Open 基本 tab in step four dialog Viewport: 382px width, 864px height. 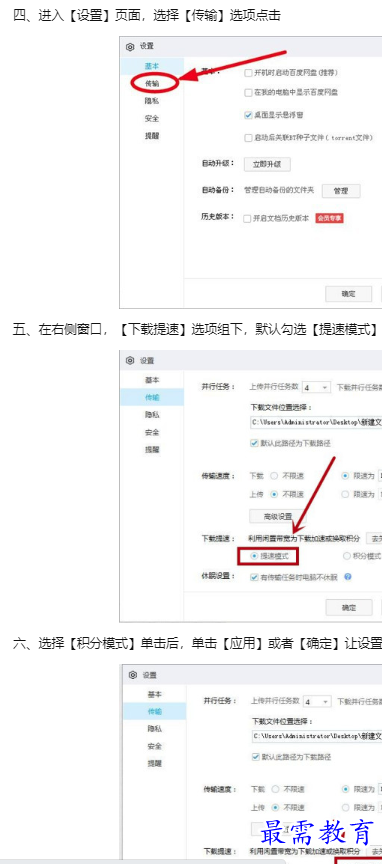152,66
